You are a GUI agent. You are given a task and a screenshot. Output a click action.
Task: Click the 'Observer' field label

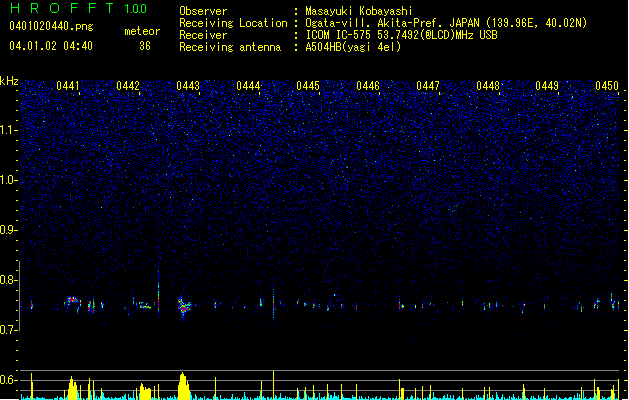pyautogui.click(x=203, y=11)
